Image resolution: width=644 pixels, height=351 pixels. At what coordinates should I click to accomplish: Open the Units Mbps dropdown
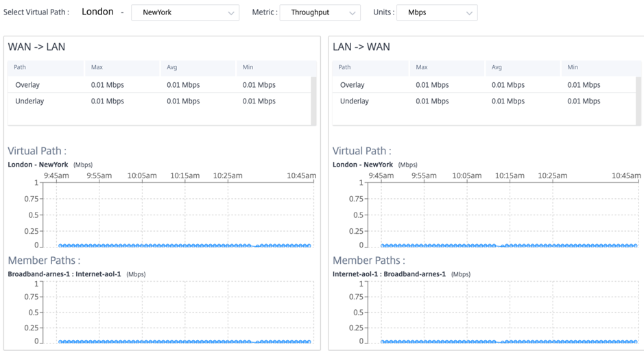[x=437, y=12]
